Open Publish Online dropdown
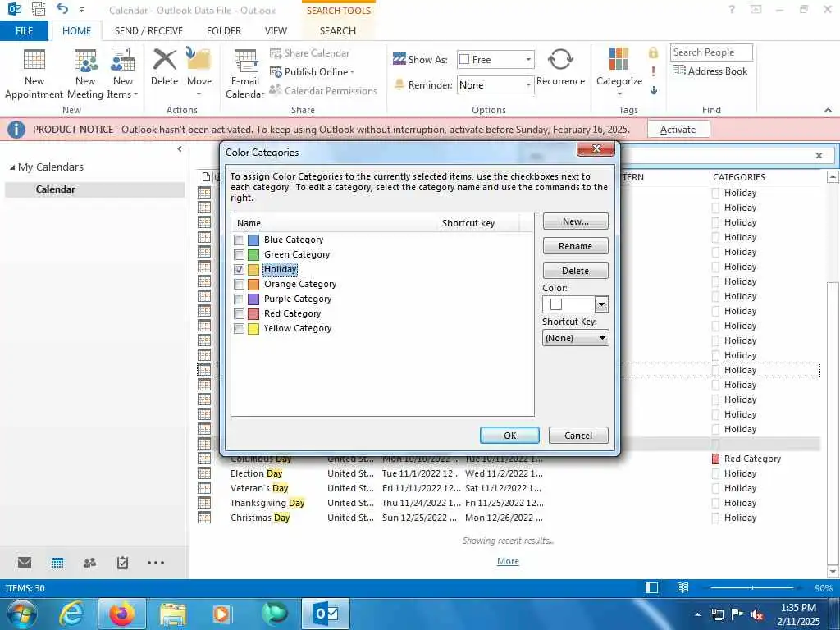 point(313,72)
